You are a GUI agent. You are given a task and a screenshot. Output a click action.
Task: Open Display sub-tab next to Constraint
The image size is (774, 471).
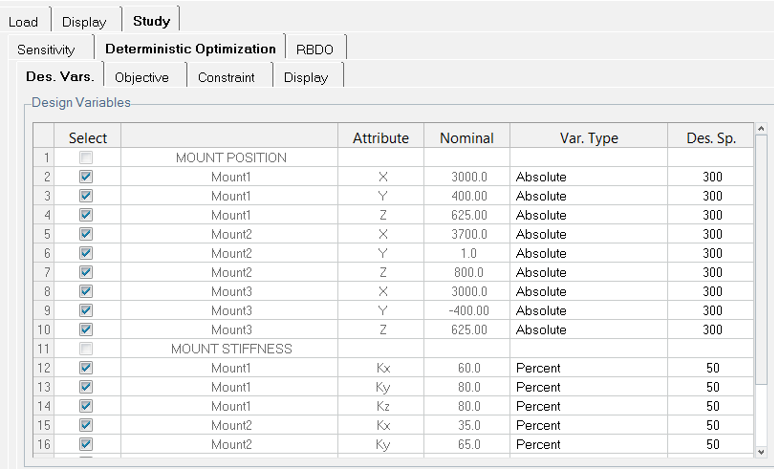305,77
